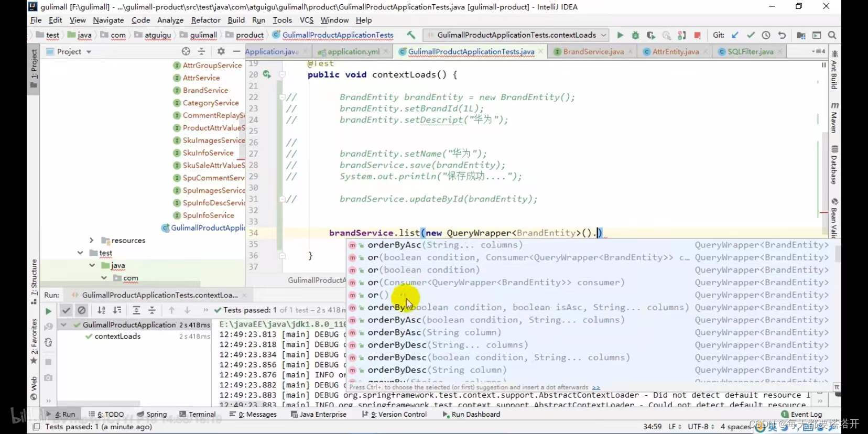Toggle the 1: Project side tab
868x434 pixels.
[x=34, y=69]
